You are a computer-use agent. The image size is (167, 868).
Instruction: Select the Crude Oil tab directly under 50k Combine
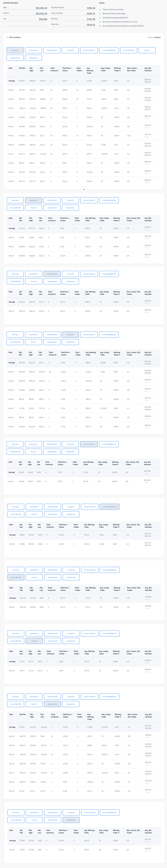tap(70, 50)
